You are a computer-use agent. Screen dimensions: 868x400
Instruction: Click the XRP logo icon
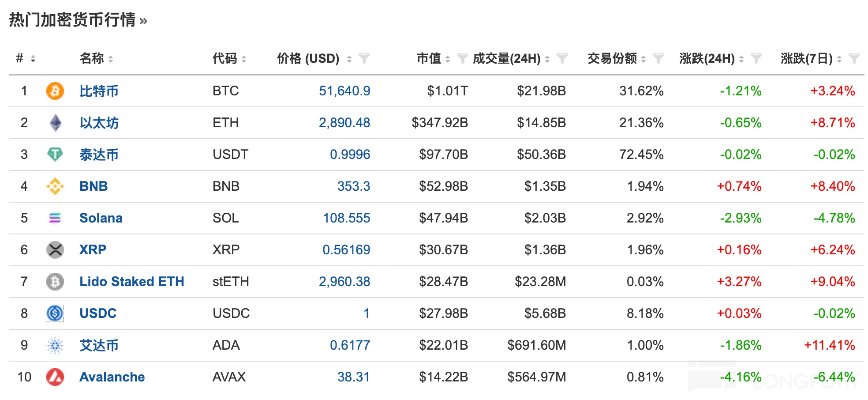click(55, 250)
